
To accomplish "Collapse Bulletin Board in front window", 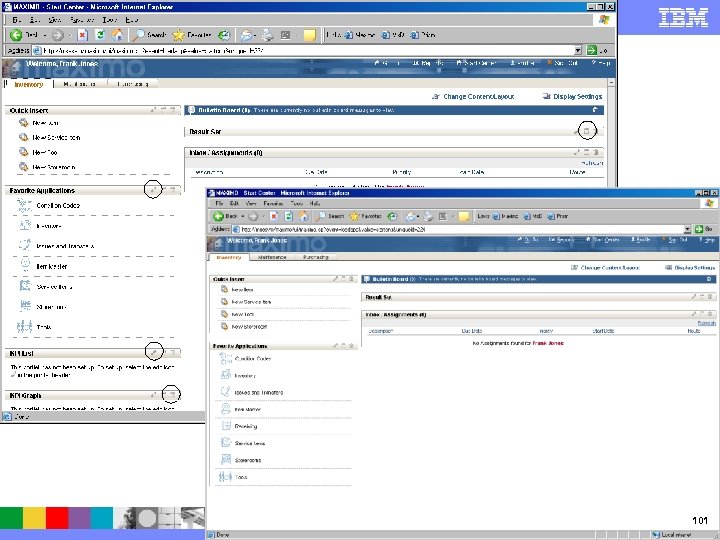I will 709,279.
